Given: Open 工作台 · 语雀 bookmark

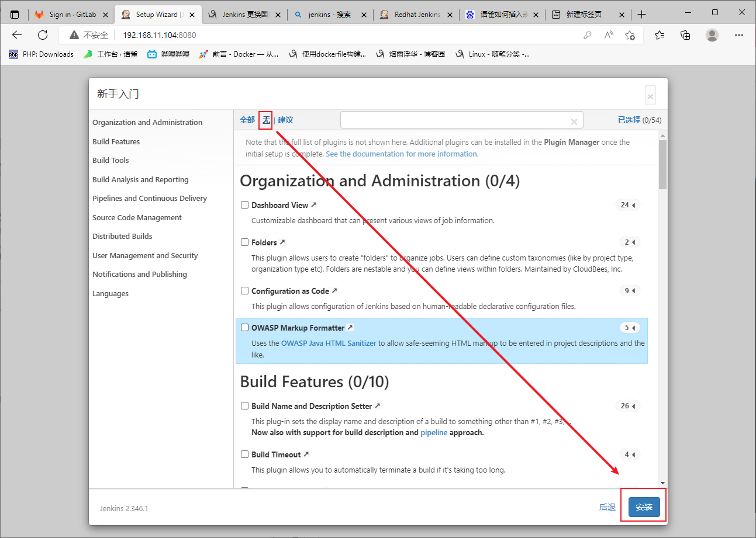Looking at the screenshot, I should pos(111,54).
